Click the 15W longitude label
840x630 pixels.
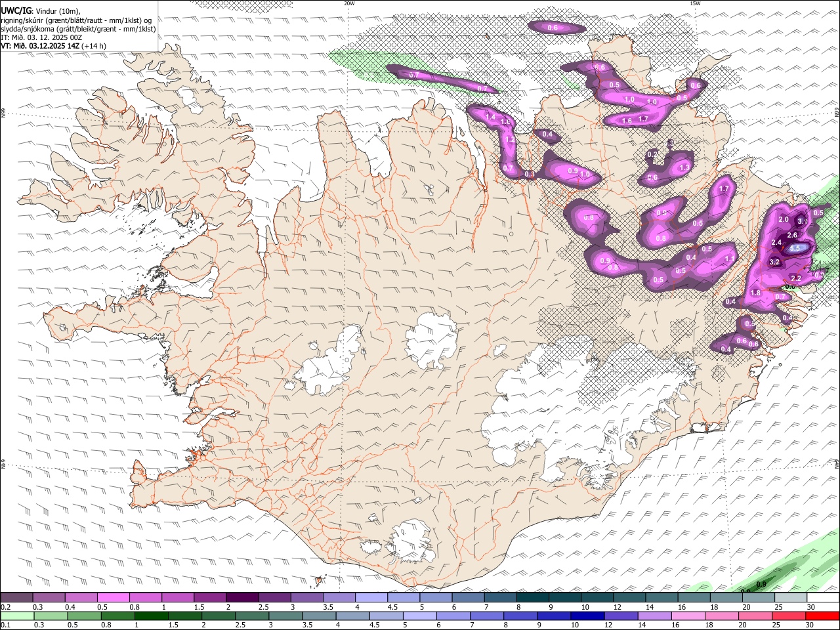click(695, 3)
